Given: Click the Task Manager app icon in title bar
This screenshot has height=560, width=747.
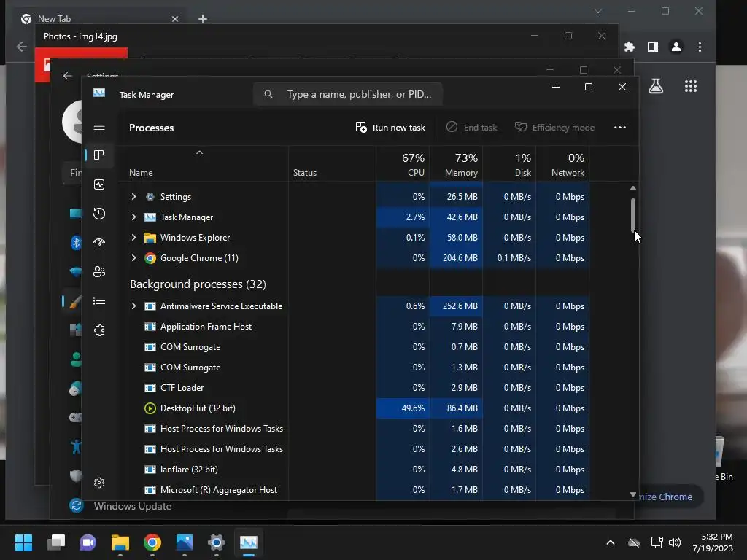Looking at the screenshot, I should point(99,93).
